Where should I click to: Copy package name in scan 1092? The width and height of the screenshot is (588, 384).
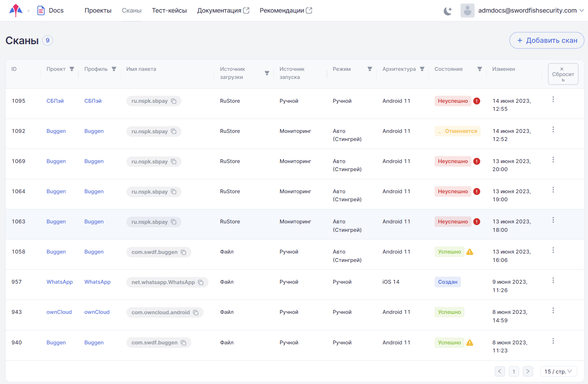(174, 131)
